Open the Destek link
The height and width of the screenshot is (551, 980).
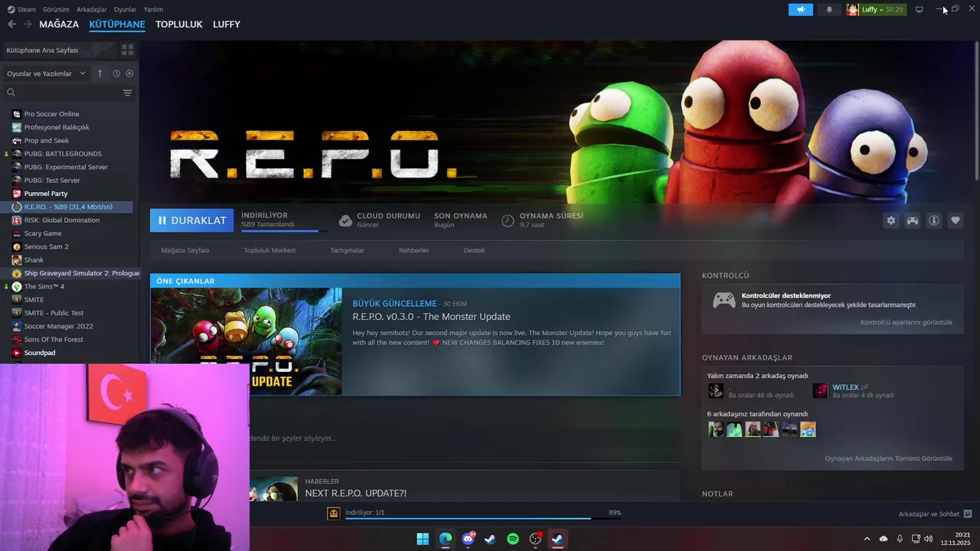474,250
